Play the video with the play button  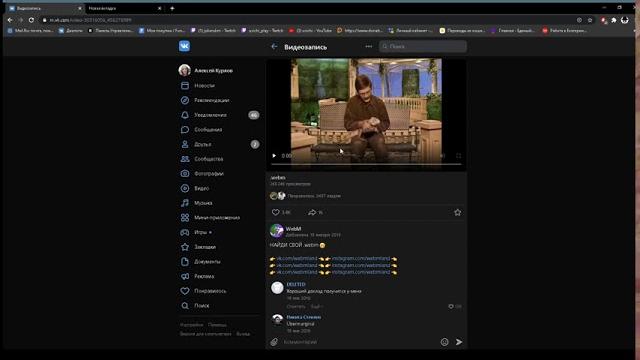coord(274,156)
